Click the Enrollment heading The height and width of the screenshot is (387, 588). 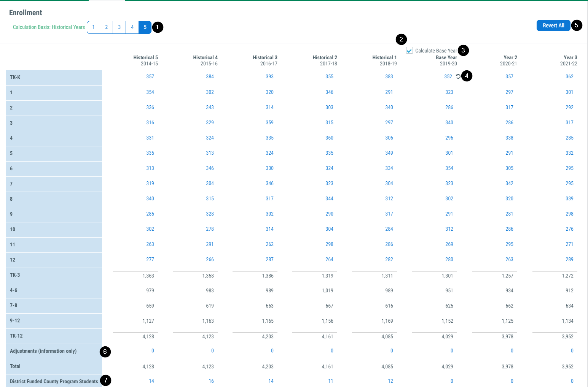[25, 13]
